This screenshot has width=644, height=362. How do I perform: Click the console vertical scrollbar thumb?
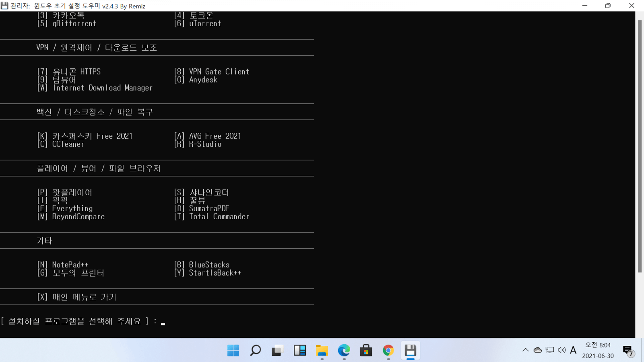coord(640,146)
